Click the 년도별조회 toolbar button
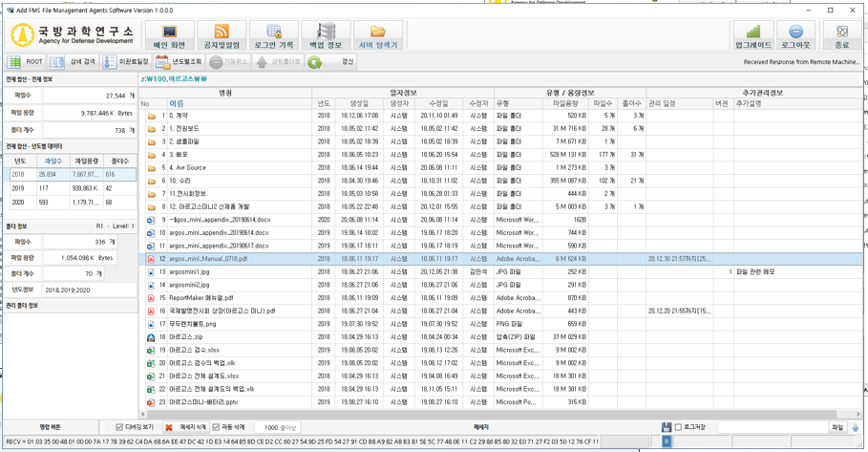Viewport: 868px width, 452px height. click(178, 62)
